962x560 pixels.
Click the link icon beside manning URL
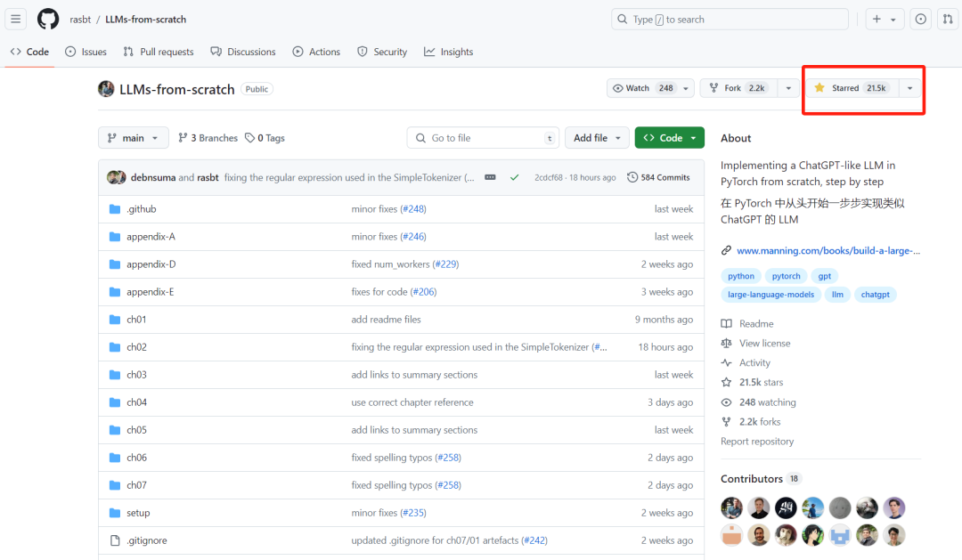[x=727, y=250]
